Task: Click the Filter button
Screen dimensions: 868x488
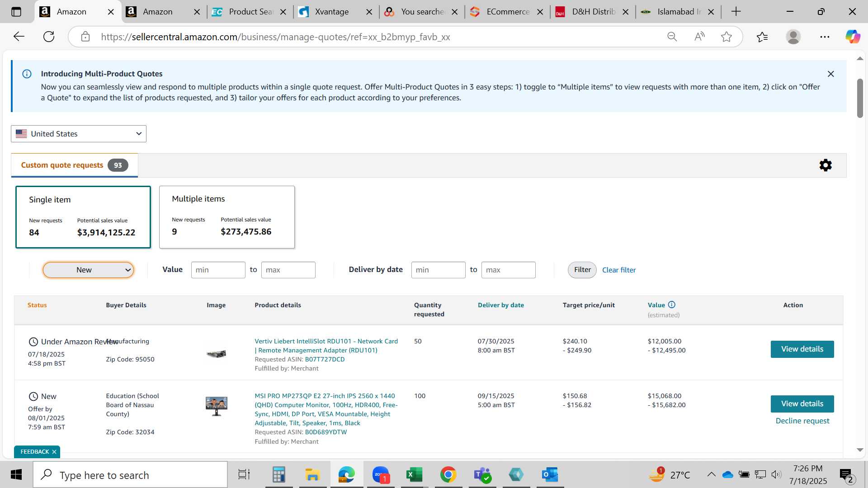Action: (582, 270)
